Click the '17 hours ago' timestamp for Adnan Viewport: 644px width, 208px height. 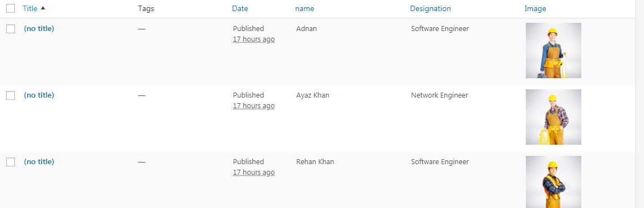254,39
